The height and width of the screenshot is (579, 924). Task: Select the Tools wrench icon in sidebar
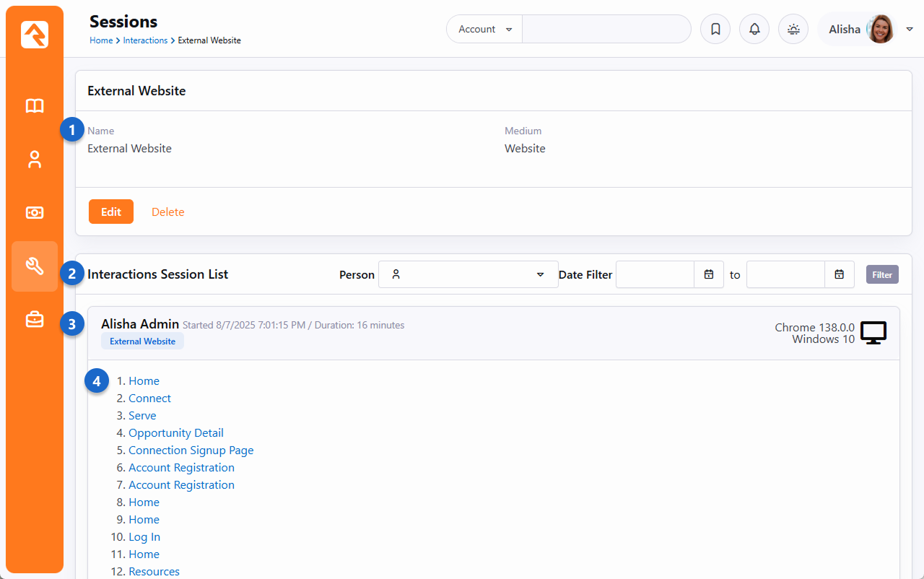(35, 266)
